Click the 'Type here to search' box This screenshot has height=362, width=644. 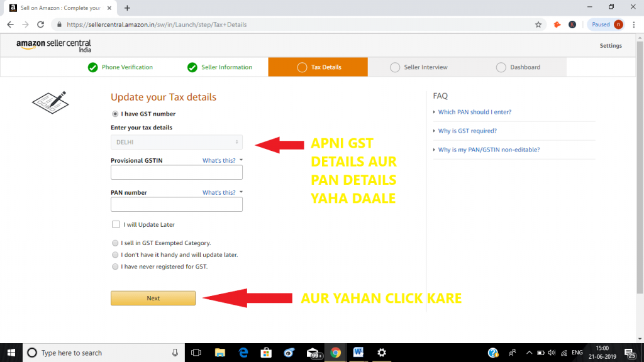[x=103, y=353]
